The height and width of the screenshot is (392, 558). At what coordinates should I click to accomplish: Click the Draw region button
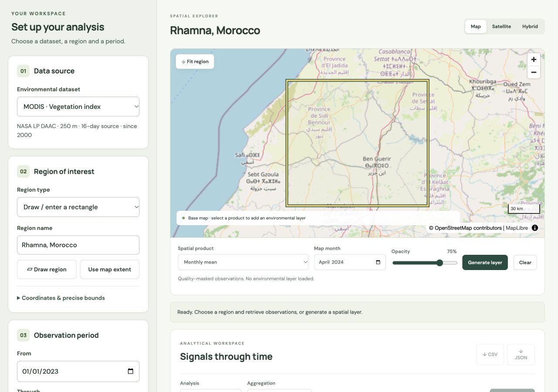click(47, 270)
